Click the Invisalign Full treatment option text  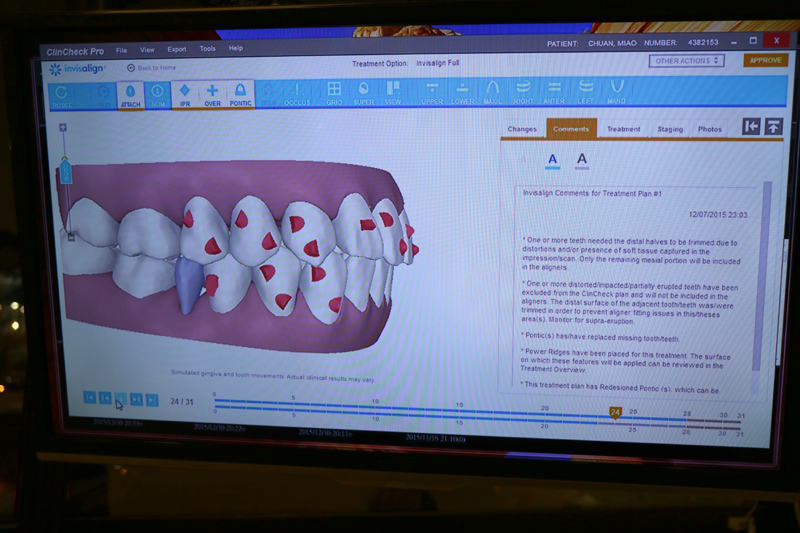437,63
